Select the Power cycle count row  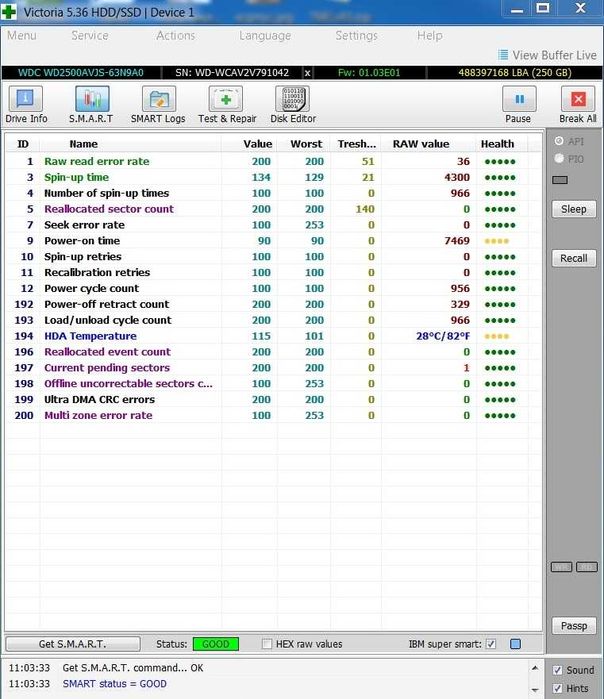(x=274, y=288)
